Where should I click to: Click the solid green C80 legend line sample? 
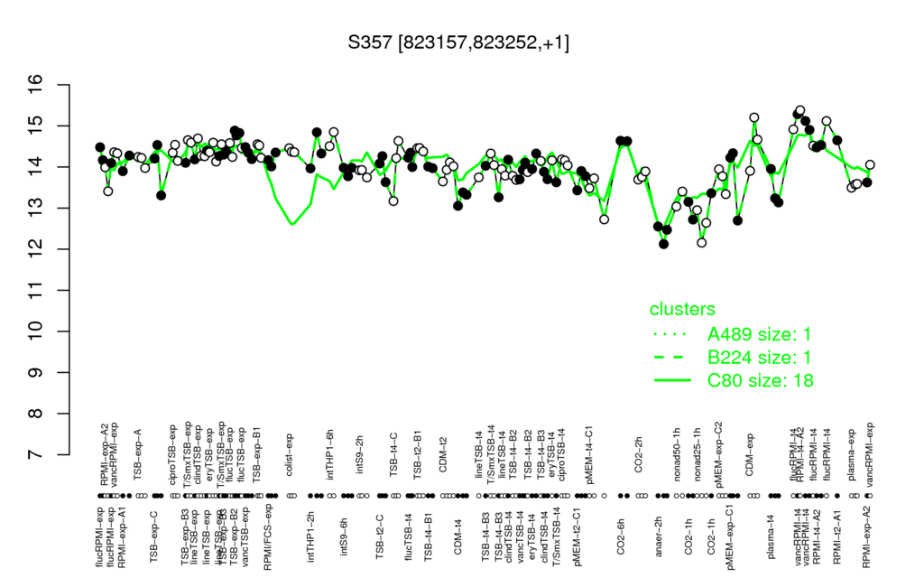[x=671, y=380]
